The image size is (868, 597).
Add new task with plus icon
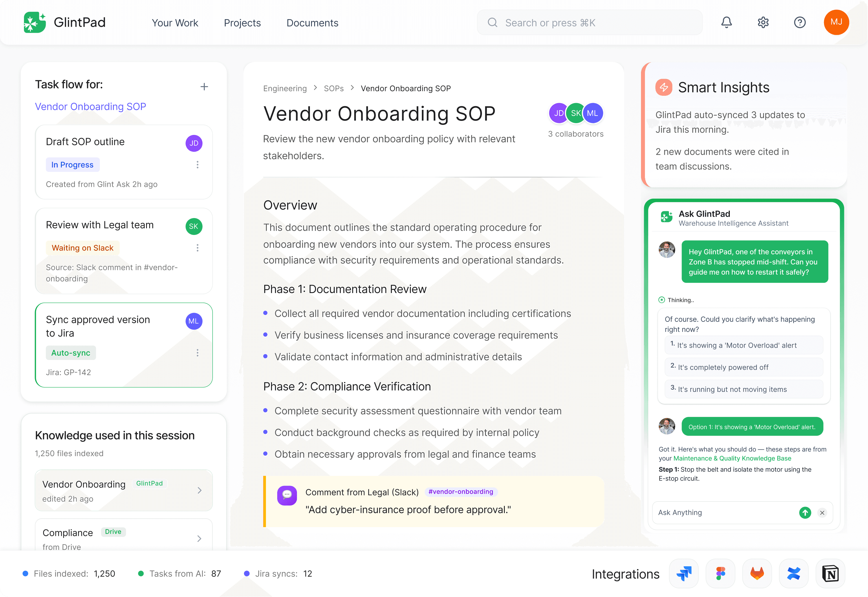(x=204, y=87)
